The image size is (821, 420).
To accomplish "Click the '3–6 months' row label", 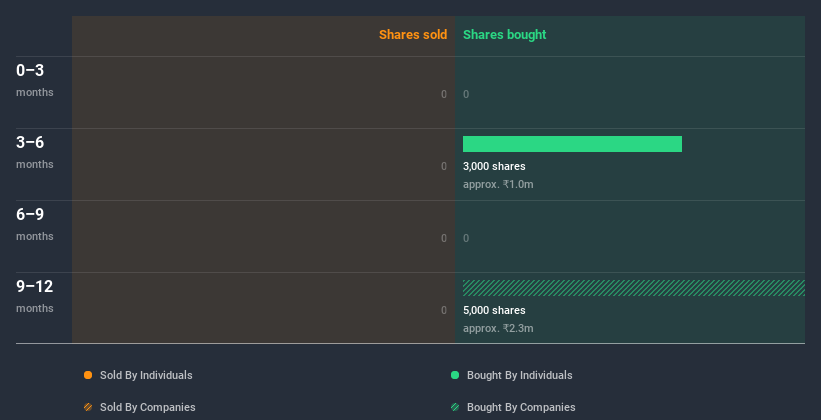I will (x=35, y=152).
